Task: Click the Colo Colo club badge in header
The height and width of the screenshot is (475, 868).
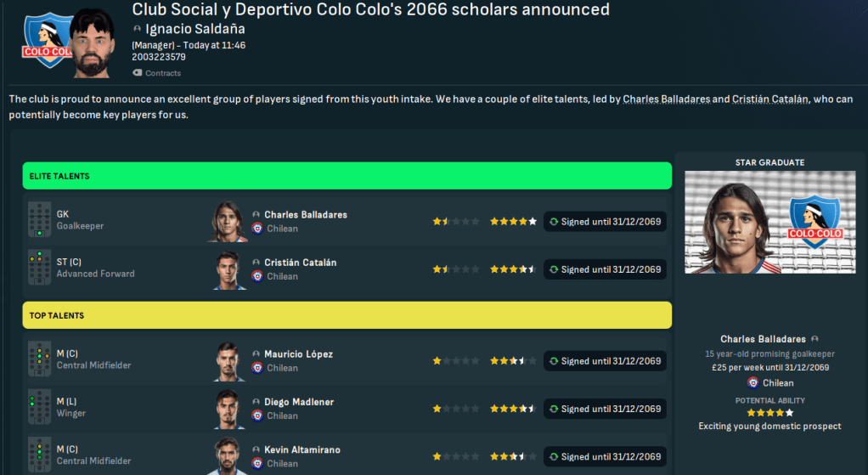Action: coord(46,40)
